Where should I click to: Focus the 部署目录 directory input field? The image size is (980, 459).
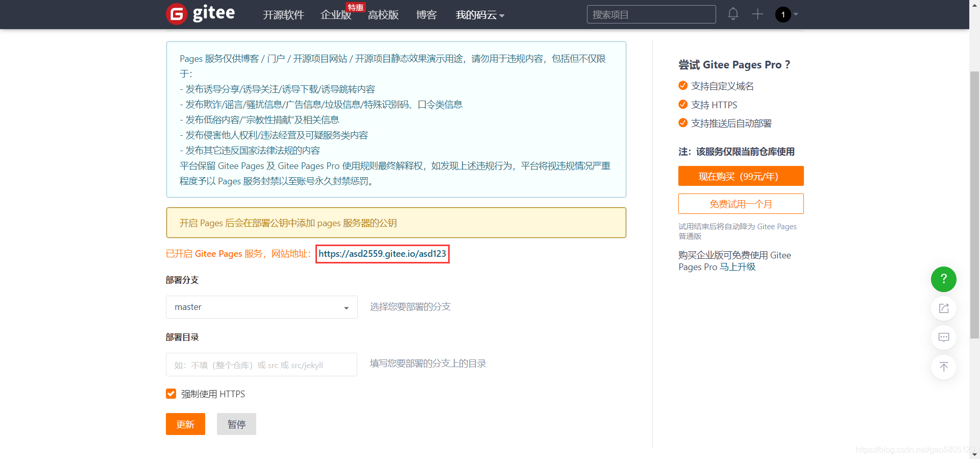261,365
